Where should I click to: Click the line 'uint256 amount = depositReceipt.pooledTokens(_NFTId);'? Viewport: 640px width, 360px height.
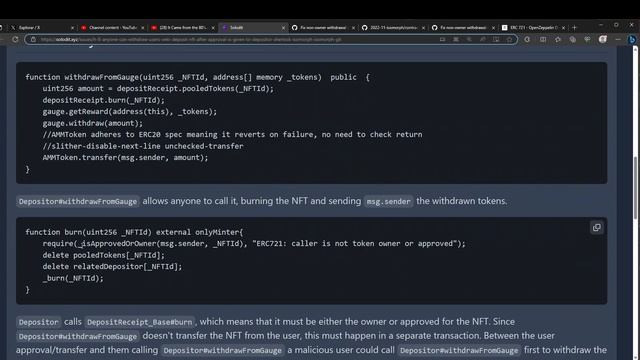(x=158, y=89)
